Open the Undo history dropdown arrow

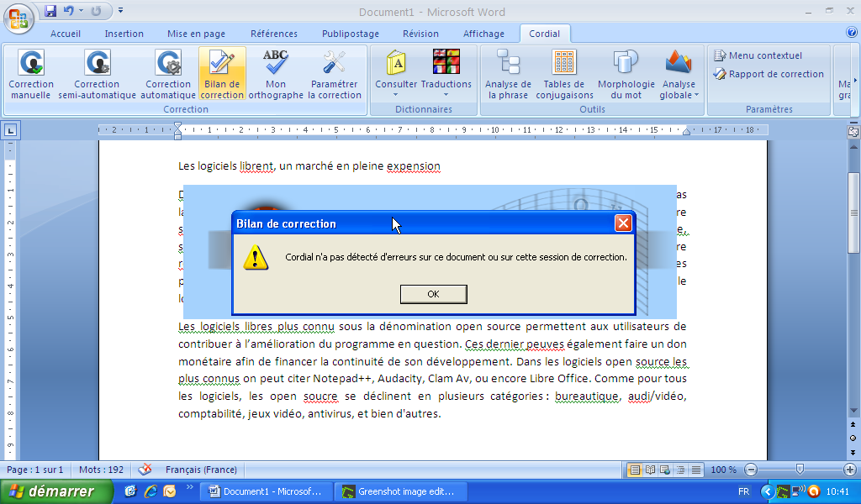tap(82, 11)
